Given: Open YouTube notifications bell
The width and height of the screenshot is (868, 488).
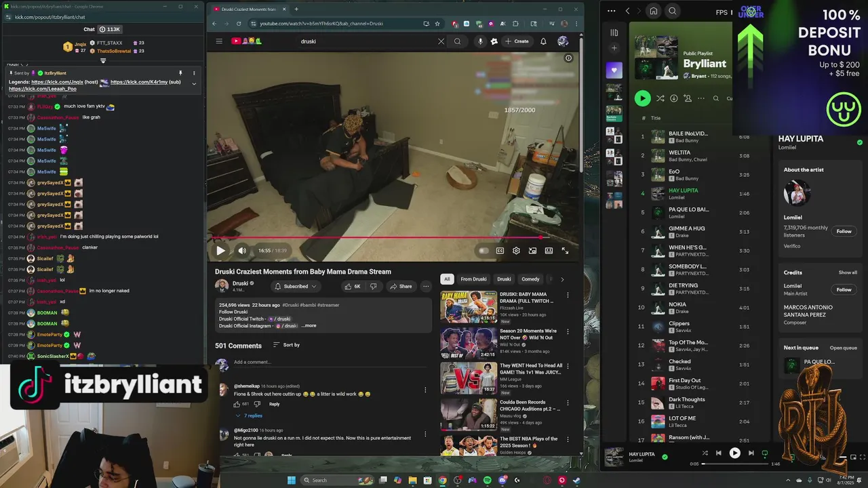Looking at the screenshot, I should point(543,41).
